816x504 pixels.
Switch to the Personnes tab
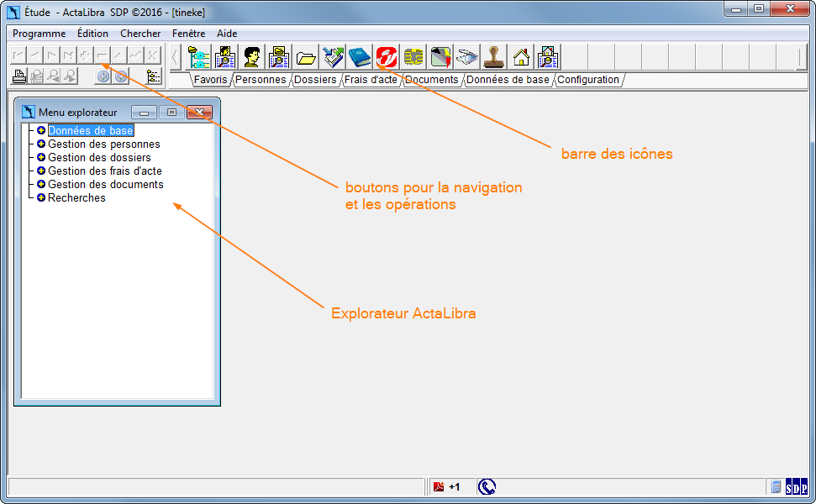[261, 80]
